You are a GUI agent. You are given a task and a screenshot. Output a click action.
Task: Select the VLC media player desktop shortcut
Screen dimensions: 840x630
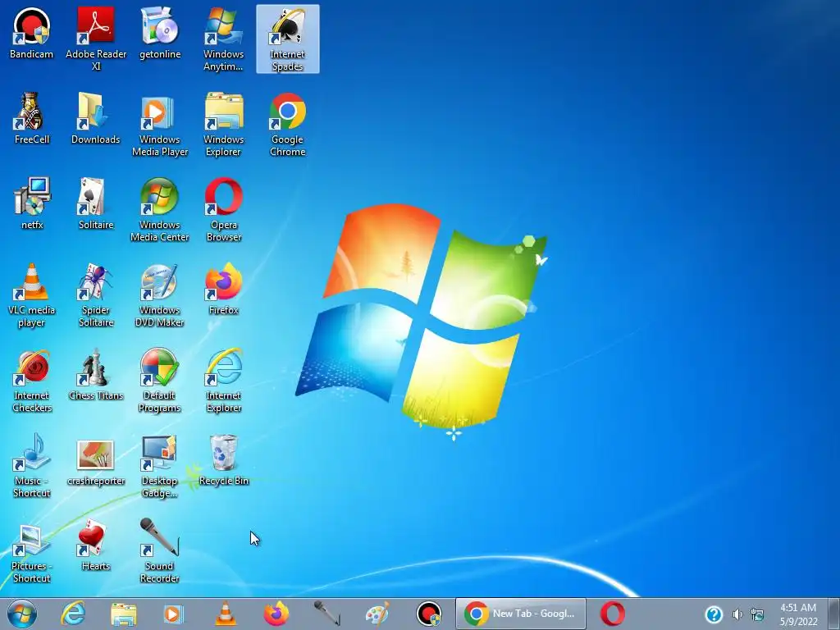coord(32,294)
